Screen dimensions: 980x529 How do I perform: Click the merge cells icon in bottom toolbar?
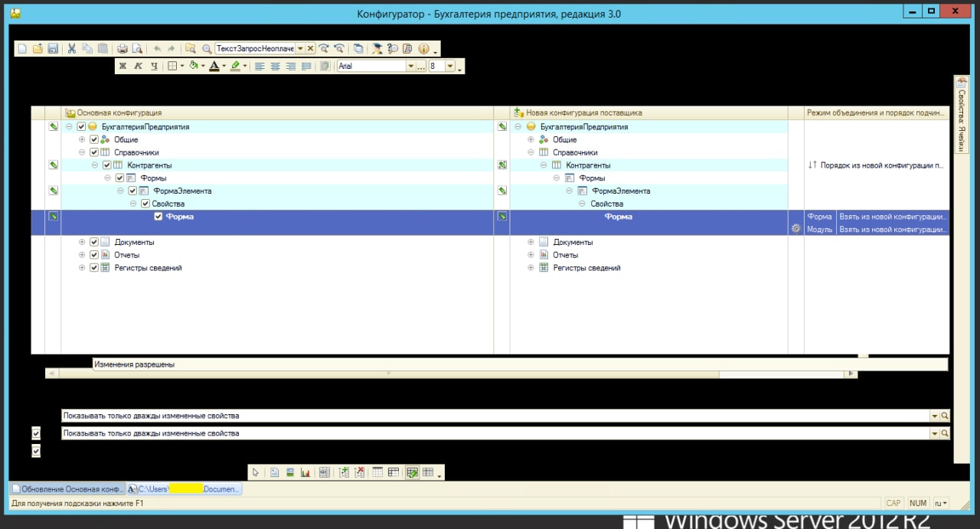click(325, 472)
